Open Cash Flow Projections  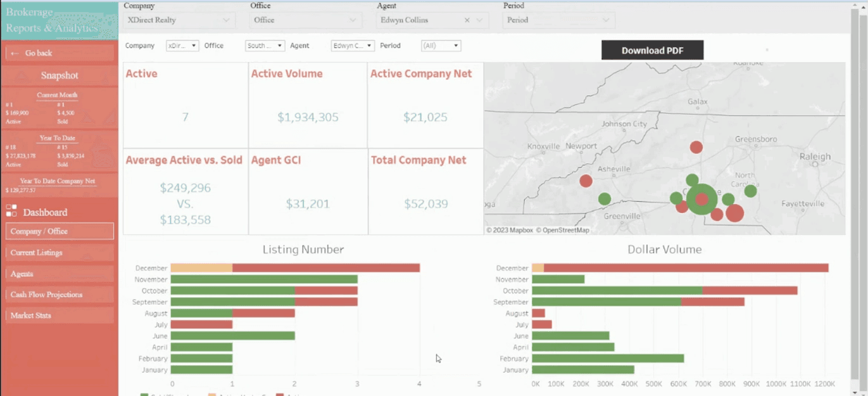60,295
